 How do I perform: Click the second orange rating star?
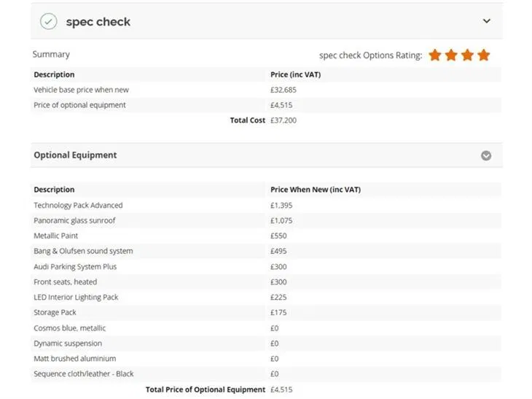pyautogui.click(x=451, y=55)
